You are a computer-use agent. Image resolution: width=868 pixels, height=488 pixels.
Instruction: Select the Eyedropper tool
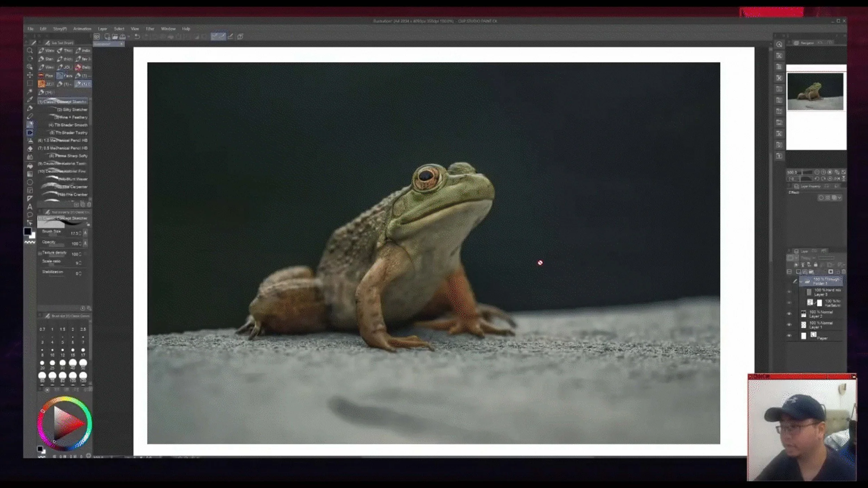30,100
